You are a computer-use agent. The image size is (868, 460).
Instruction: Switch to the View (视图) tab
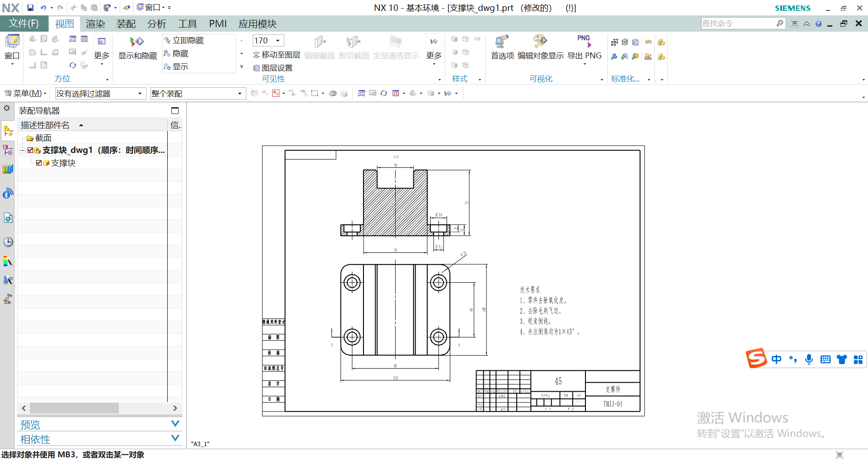coord(65,24)
